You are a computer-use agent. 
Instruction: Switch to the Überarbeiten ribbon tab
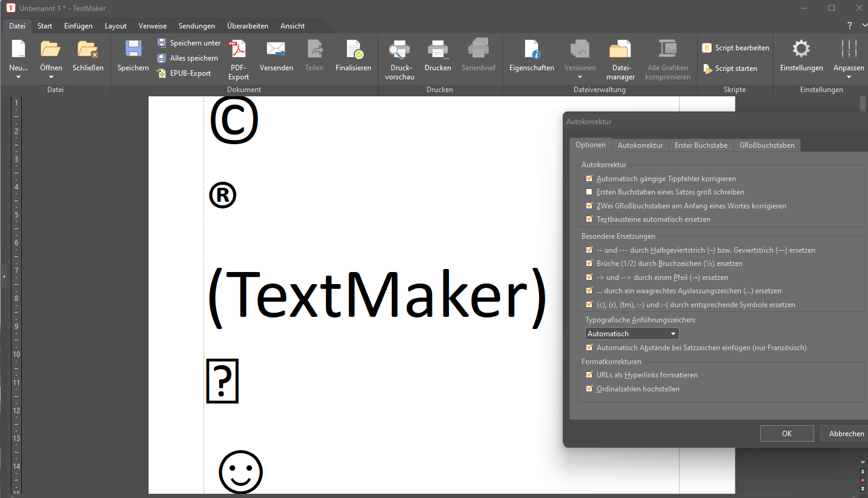(x=248, y=26)
